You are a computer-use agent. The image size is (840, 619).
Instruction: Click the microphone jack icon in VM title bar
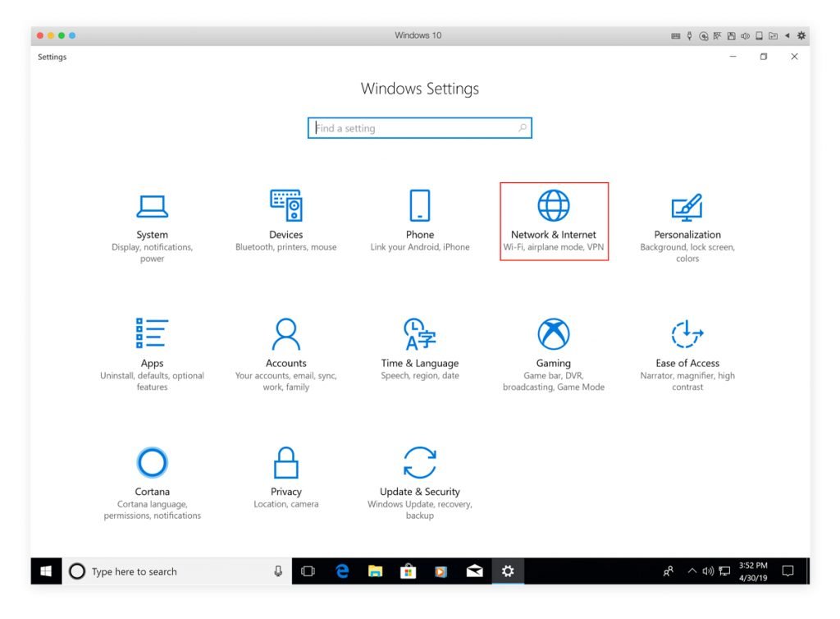689,36
